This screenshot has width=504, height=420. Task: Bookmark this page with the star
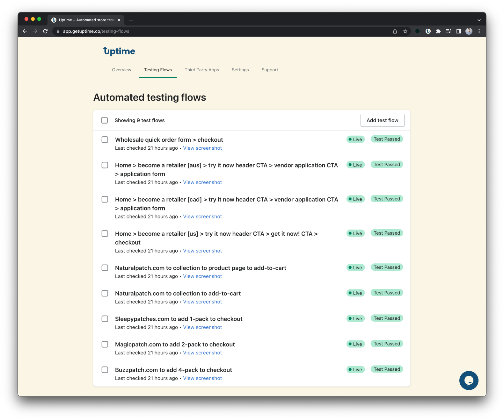click(405, 31)
